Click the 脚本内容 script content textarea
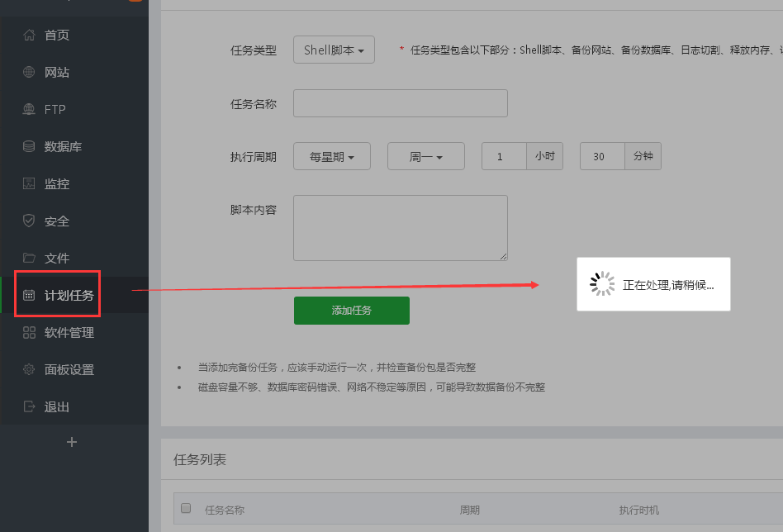Viewport: 783px width, 532px height. tap(400, 227)
